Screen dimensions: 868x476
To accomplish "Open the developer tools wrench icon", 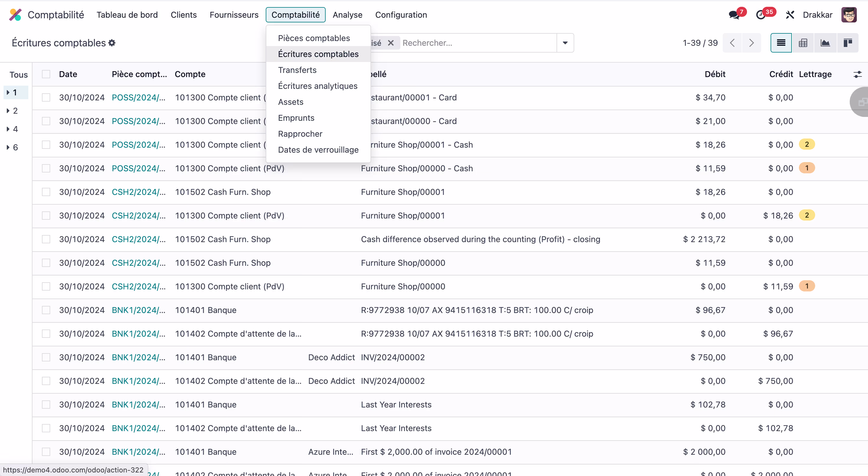I will coord(790,15).
